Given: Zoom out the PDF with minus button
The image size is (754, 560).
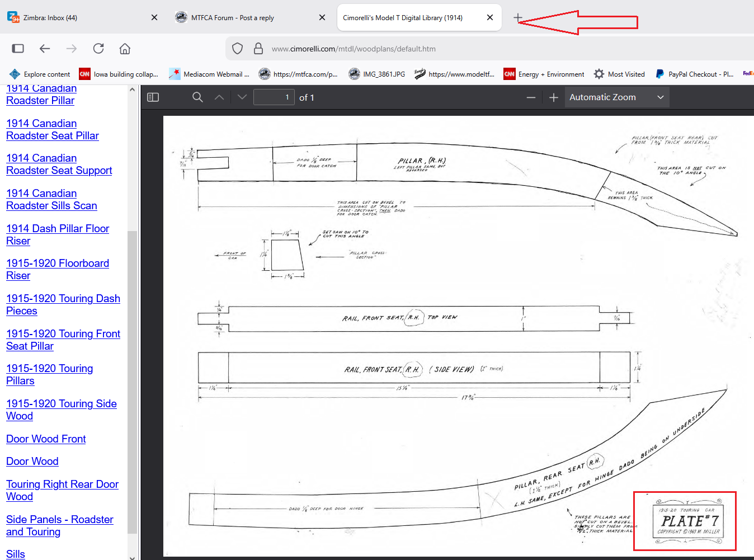Looking at the screenshot, I should point(531,98).
